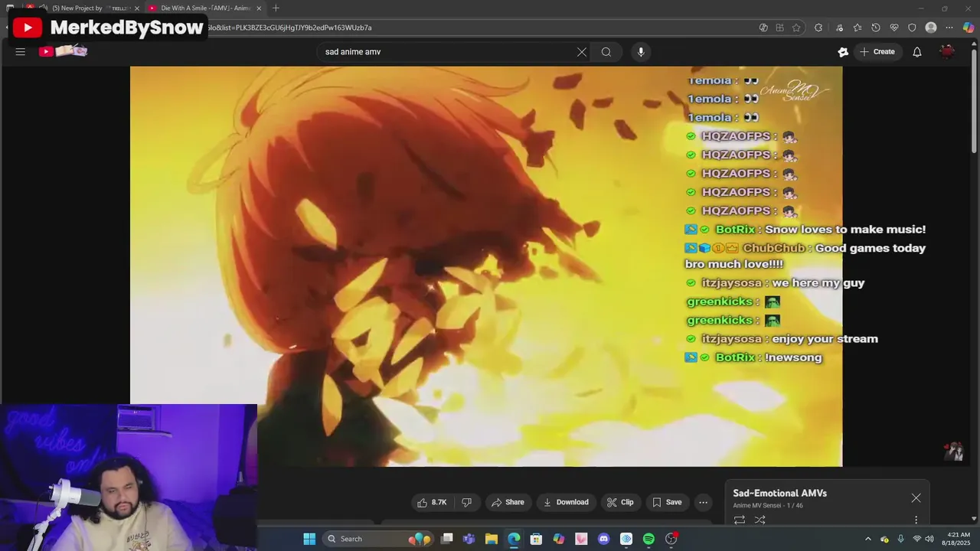
Task: Open the Wi-Fi network tray icon
Action: tap(917, 539)
